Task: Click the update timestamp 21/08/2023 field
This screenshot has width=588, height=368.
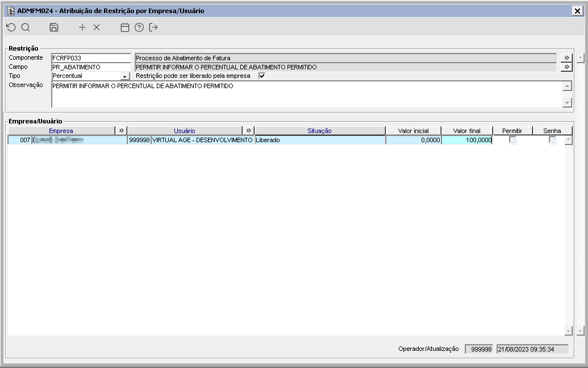Action: (532, 349)
